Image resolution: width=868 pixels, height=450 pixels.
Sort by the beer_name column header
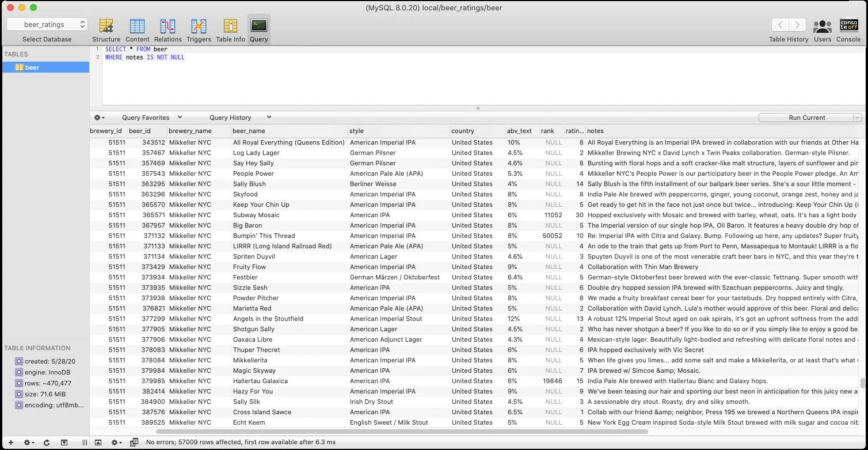point(289,131)
